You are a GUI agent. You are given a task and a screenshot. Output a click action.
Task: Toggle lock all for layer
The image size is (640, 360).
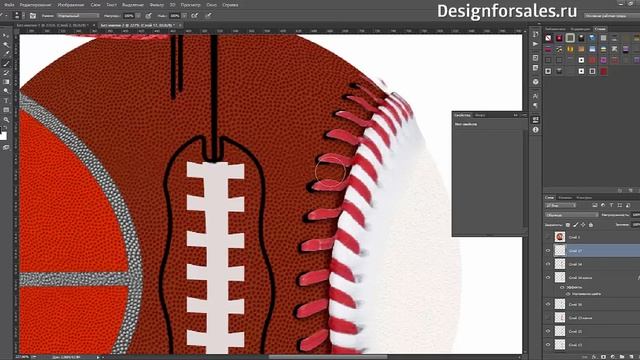click(x=591, y=224)
